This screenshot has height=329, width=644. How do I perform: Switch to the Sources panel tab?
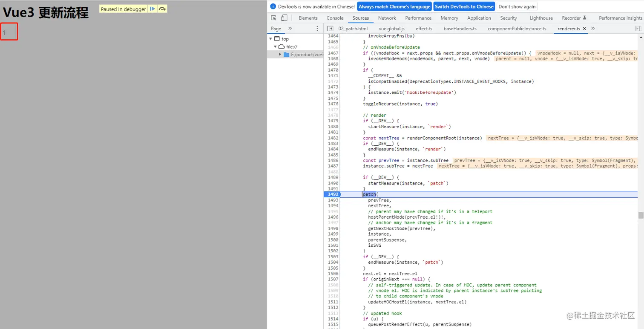(360, 18)
